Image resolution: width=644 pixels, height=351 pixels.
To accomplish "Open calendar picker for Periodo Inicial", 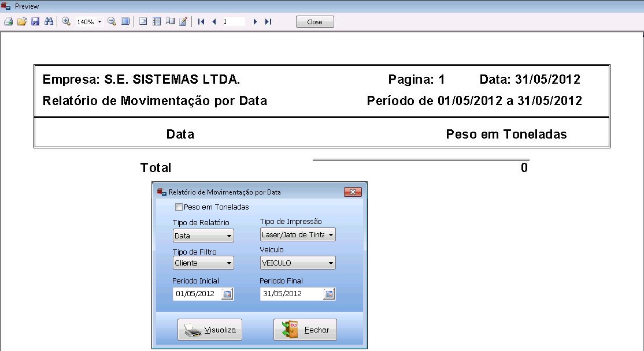I will coord(227,294).
